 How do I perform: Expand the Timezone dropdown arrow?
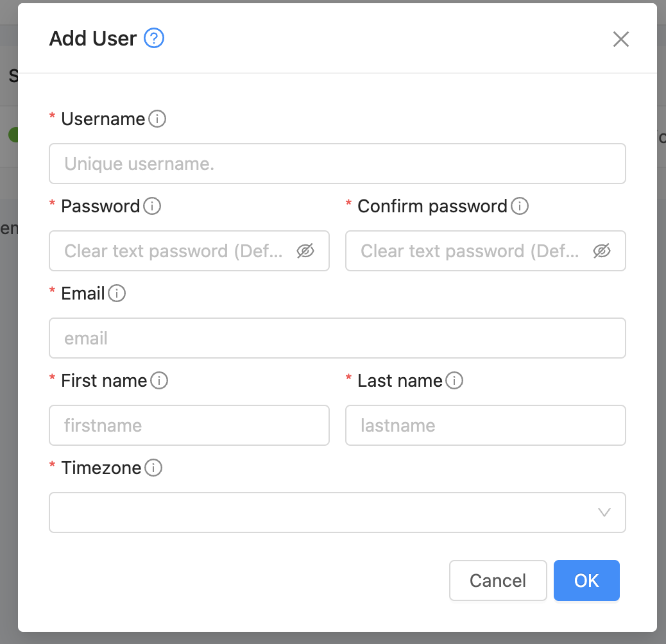tap(604, 513)
